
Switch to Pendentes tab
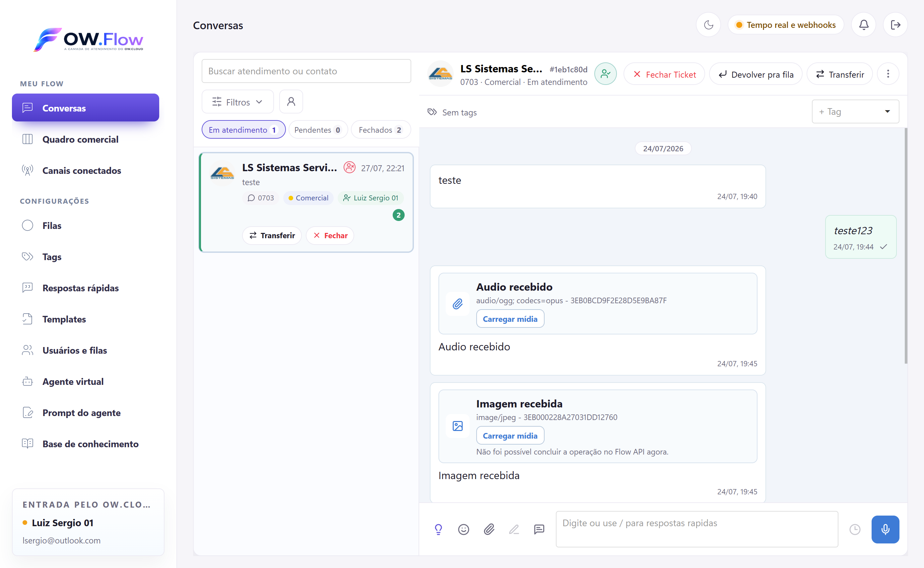coord(318,130)
